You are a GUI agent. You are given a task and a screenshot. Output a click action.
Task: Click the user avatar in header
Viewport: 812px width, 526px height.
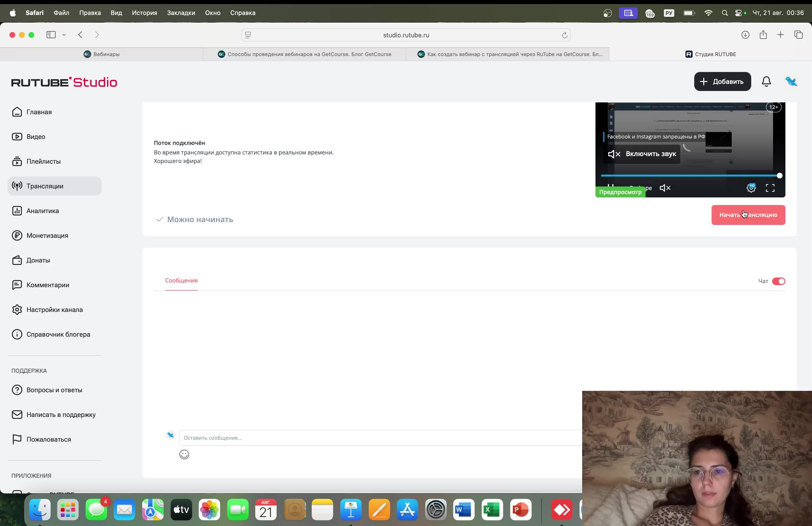(x=791, y=81)
